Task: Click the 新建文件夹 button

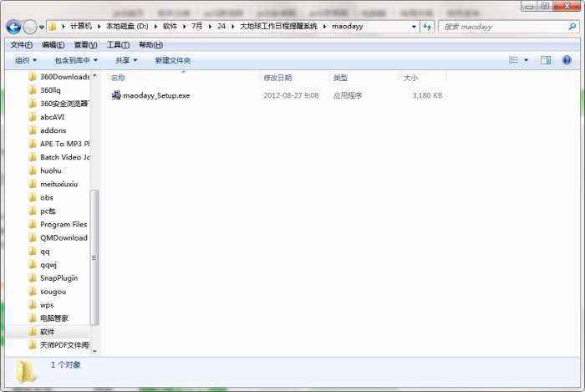Action: coord(173,60)
